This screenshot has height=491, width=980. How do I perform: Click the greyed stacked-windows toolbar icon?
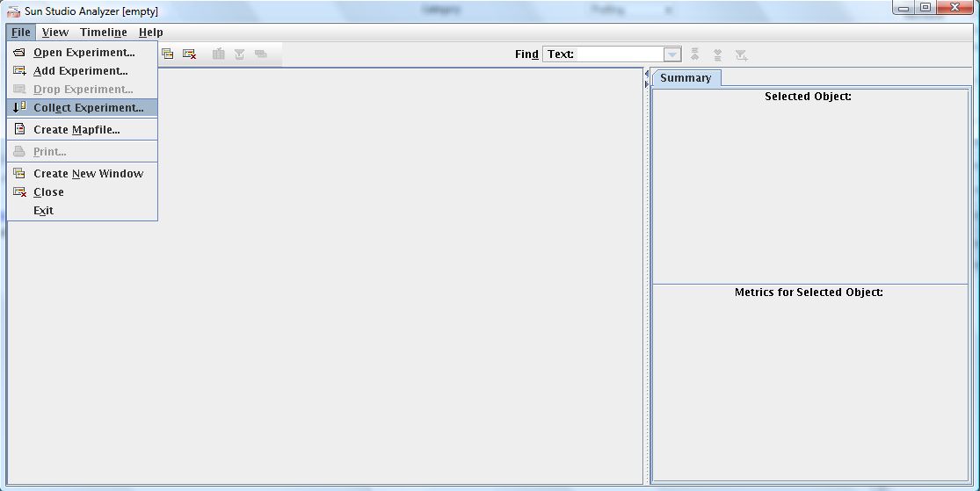[x=261, y=54]
